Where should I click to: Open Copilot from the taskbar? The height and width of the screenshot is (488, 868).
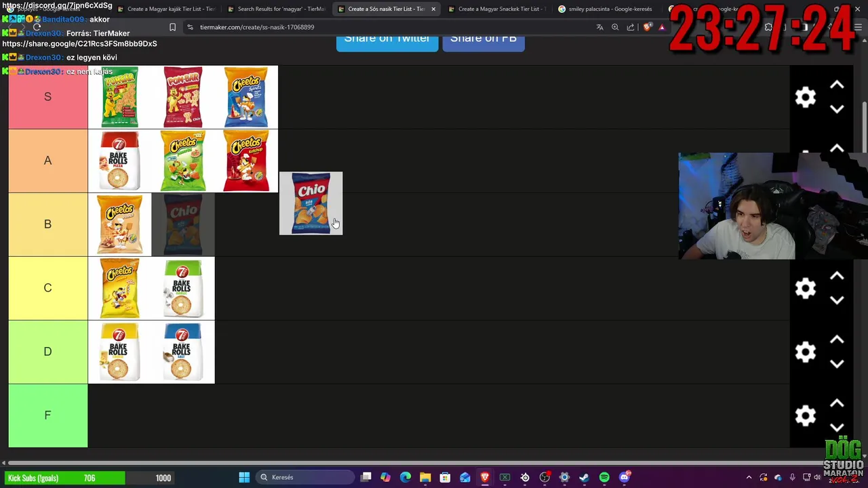(x=386, y=477)
